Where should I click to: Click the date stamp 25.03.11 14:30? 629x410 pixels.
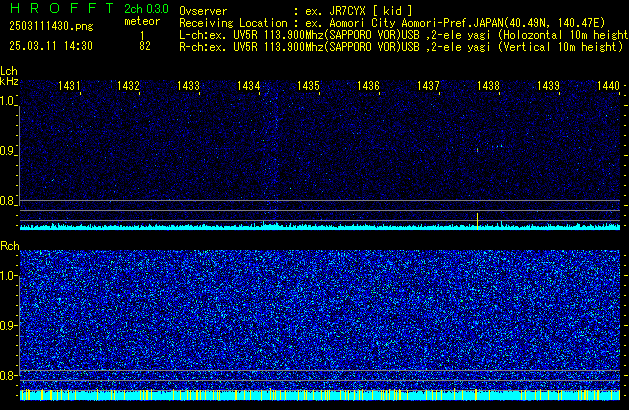[x=51, y=46]
